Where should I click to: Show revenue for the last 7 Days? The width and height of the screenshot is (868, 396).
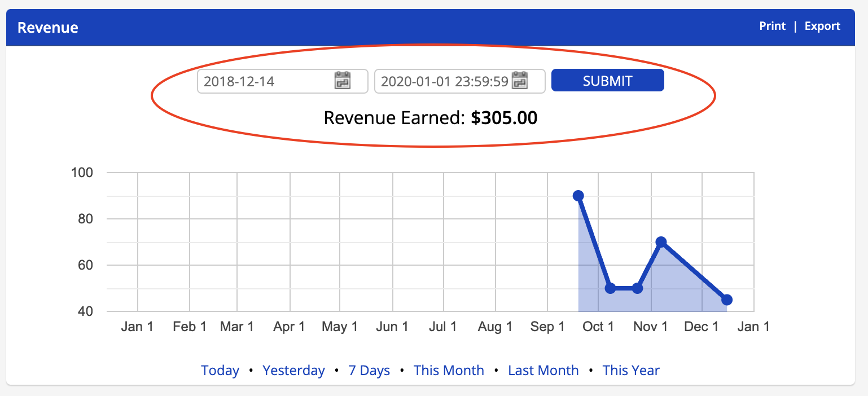click(369, 371)
